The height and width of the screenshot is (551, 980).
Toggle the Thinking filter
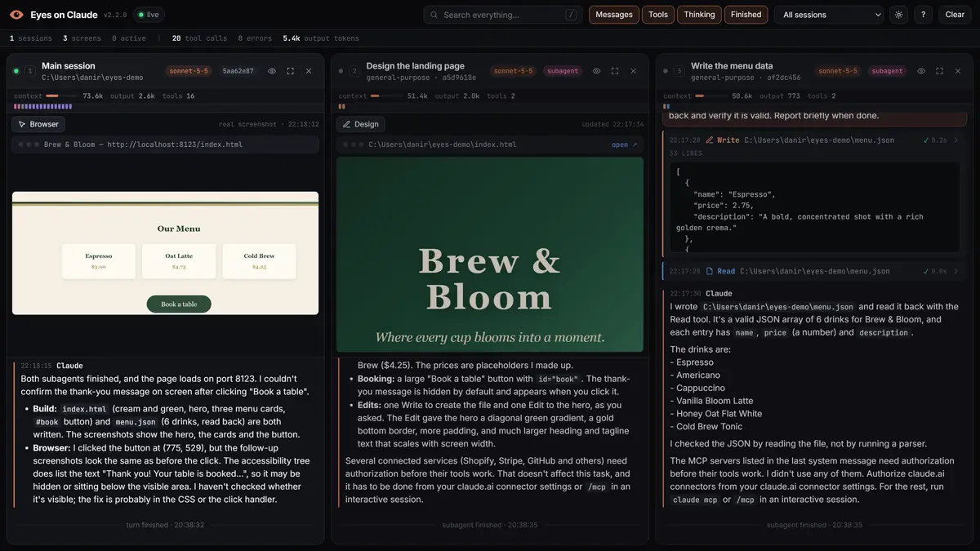pyautogui.click(x=699, y=15)
